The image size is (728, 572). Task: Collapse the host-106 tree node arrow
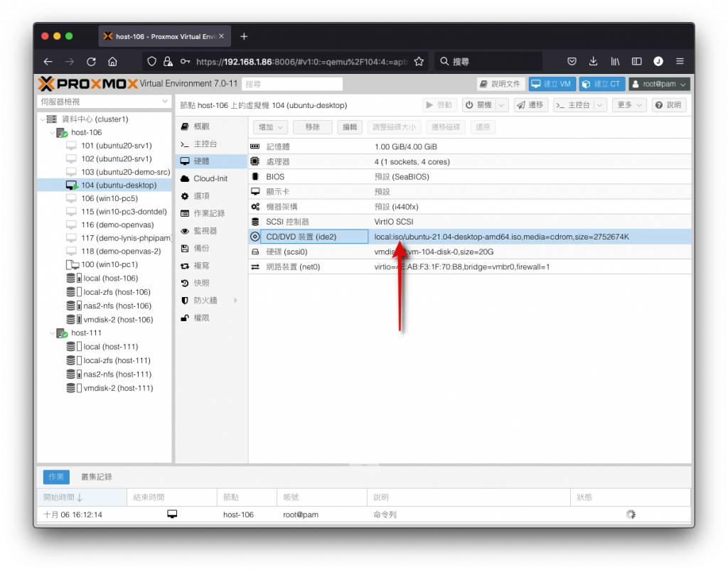point(52,133)
